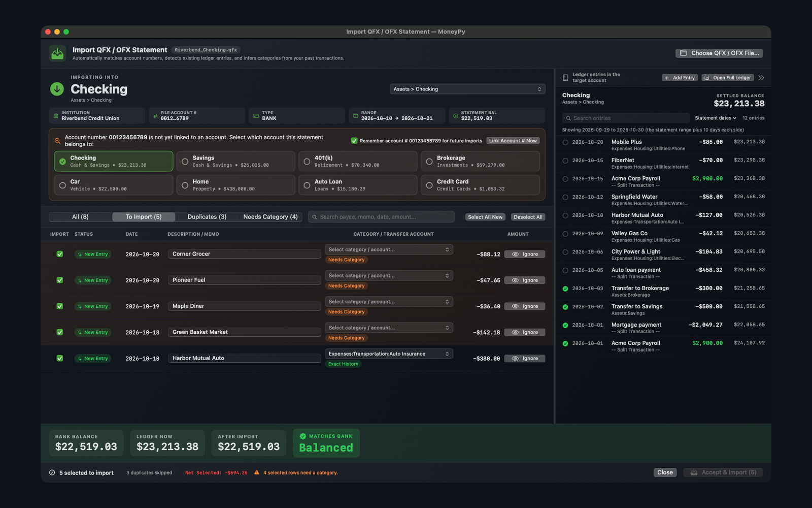Screen dimensions: 812x508
Task: Click the import statement app icon
Action: pos(57,53)
